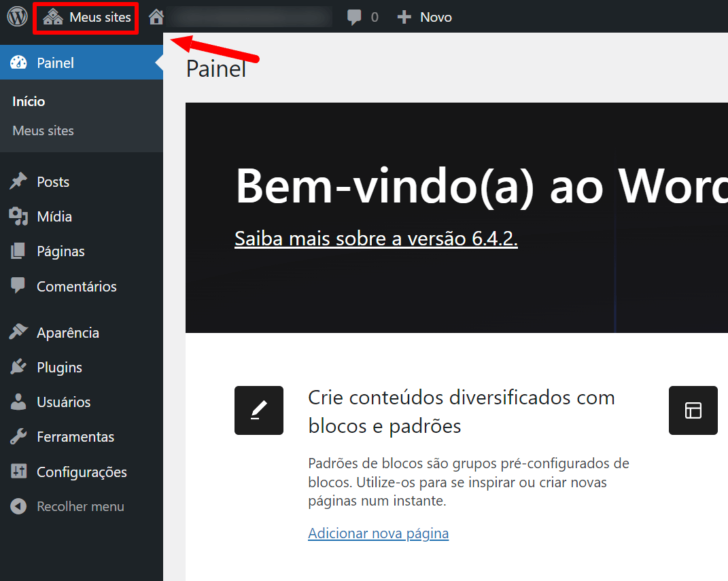Click the Ferramentas wrench icon
The image size is (728, 581).
(19, 437)
